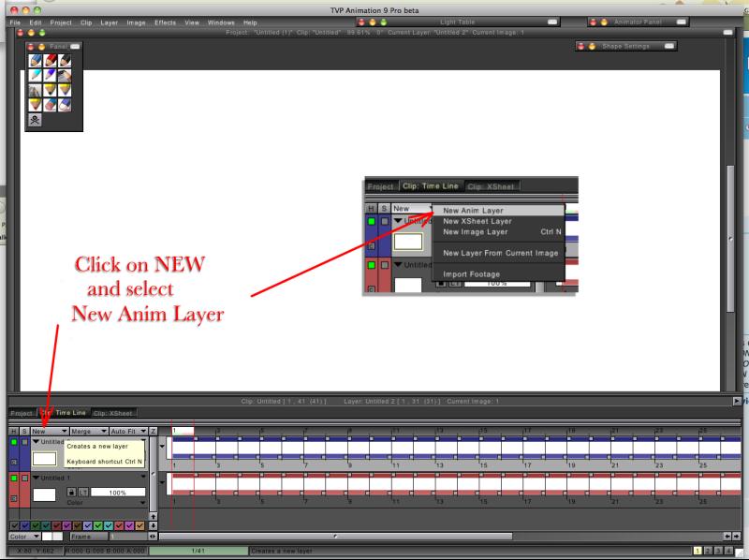
Task: Click the Frame button
Action: point(88,537)
